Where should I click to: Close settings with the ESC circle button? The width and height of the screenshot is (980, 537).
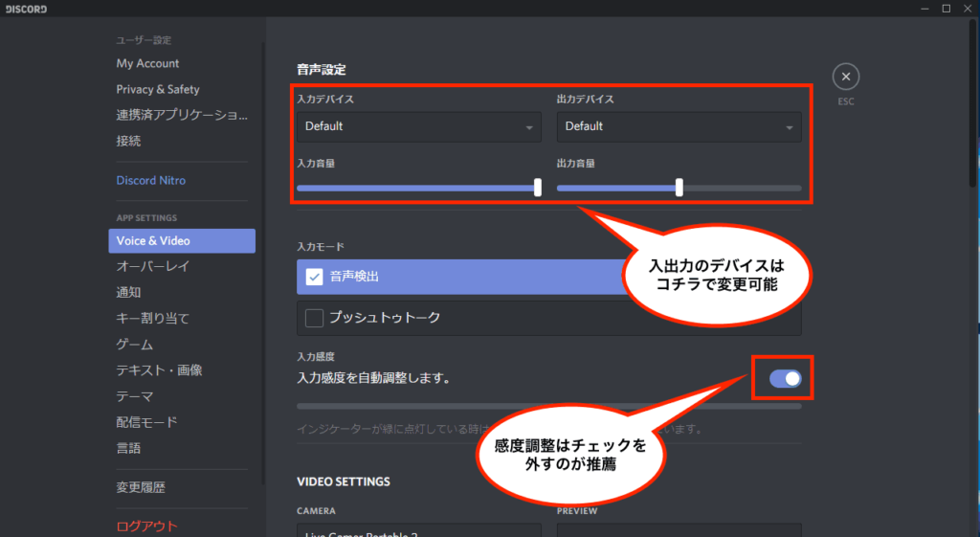tap(846, 77)
